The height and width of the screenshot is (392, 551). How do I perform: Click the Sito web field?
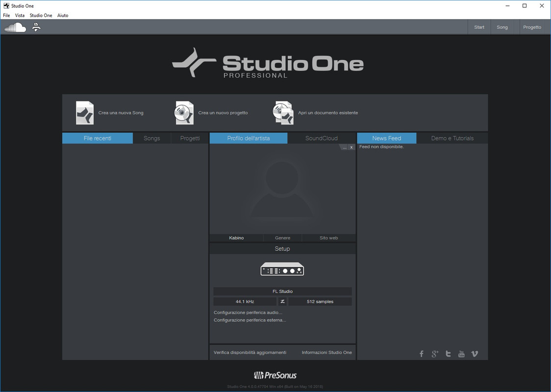328,238
